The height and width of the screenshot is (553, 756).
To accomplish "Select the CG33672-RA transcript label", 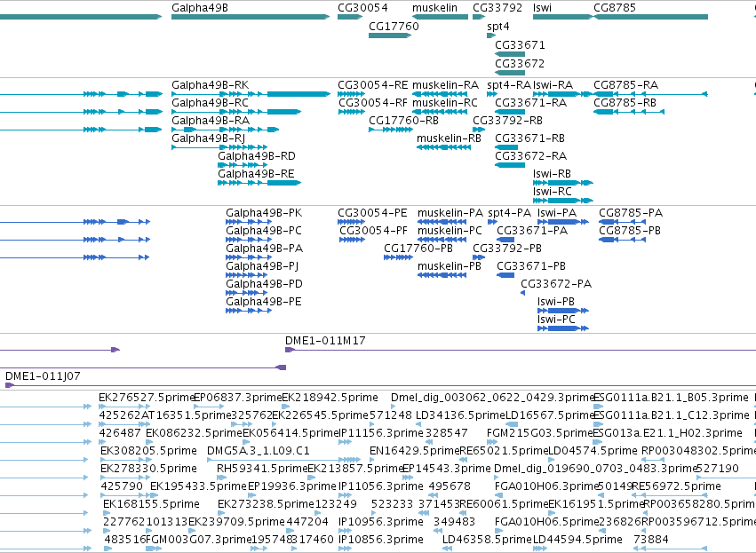I will pos(531,156).
